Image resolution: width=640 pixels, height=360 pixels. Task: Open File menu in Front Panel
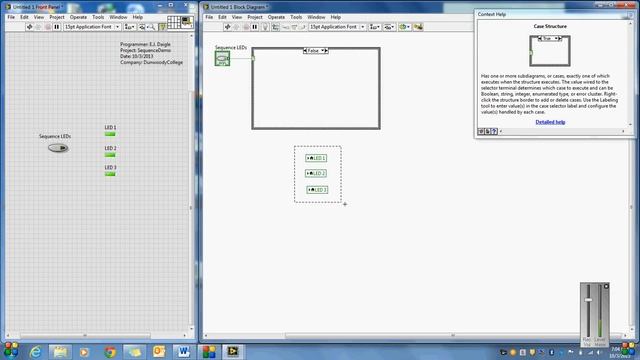[x=11, y=17]
